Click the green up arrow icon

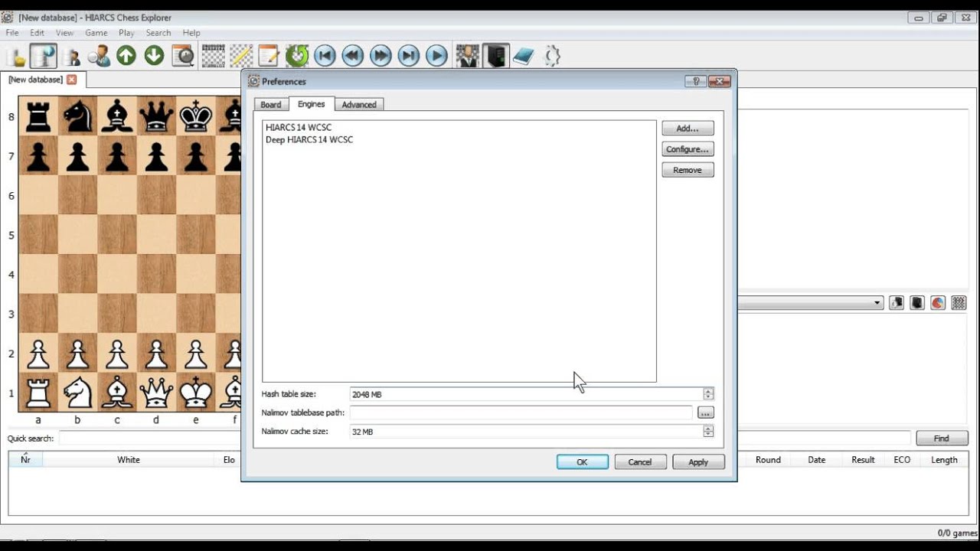126,55
